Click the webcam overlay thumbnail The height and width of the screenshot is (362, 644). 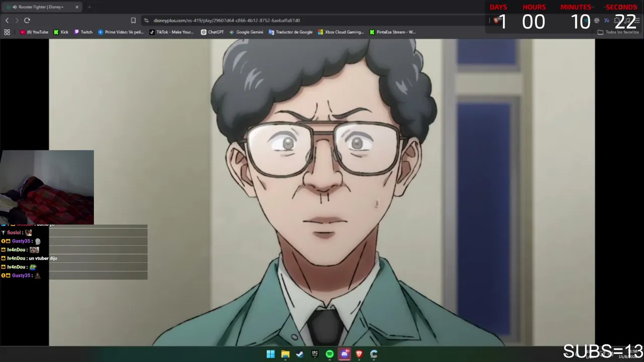click(x=47, y=187)
